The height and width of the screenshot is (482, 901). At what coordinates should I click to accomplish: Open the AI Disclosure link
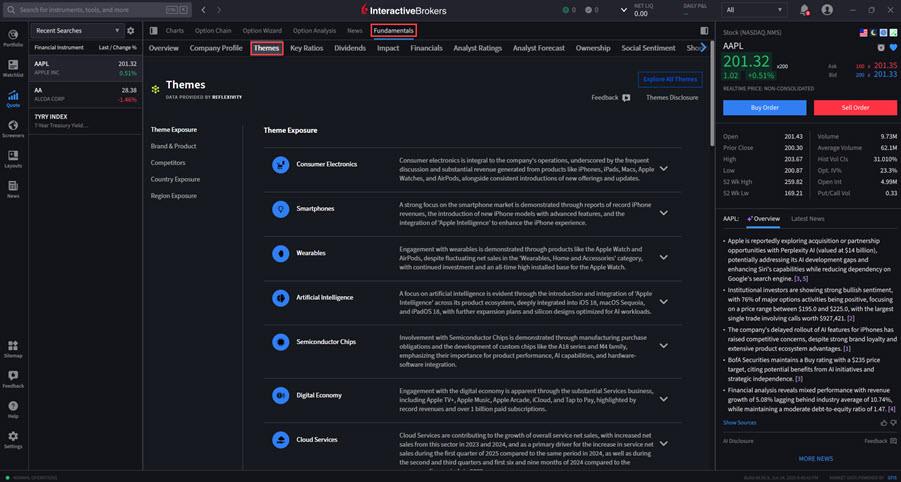click(x=738, y=441)
